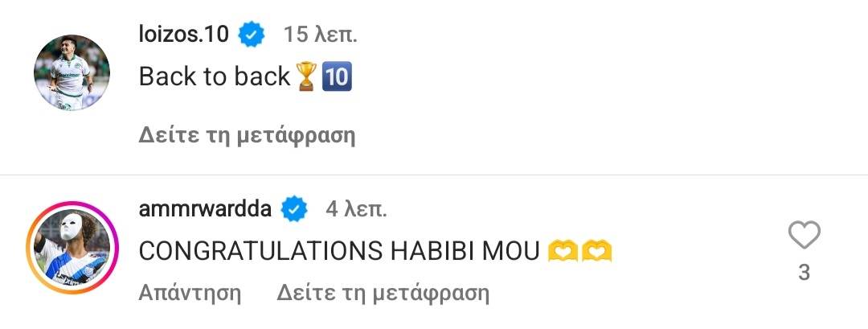This screenshot has width=868, height=329.
Task: Open the ammrwardda username profile link
Action: (206, 209)
